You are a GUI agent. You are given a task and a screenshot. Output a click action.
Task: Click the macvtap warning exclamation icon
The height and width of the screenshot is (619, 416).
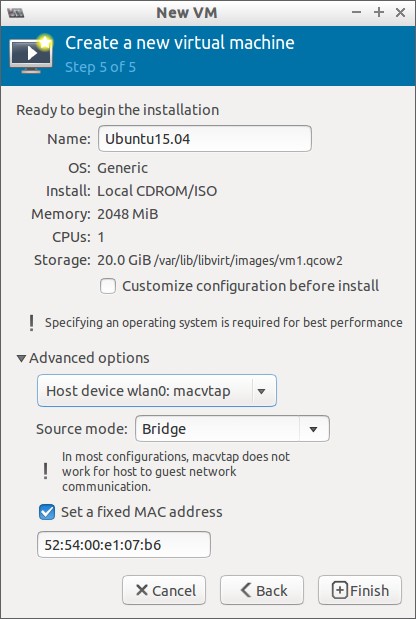click(x=45, y=471)
